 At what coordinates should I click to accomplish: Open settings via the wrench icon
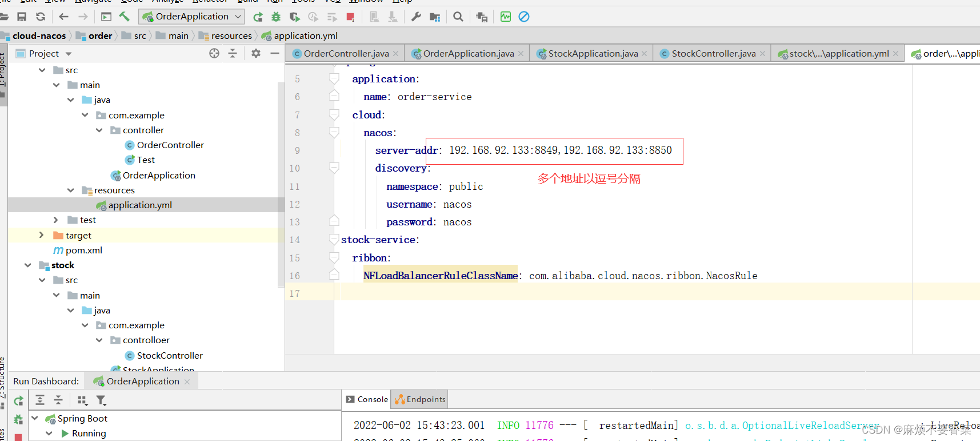tap(416, 17)
